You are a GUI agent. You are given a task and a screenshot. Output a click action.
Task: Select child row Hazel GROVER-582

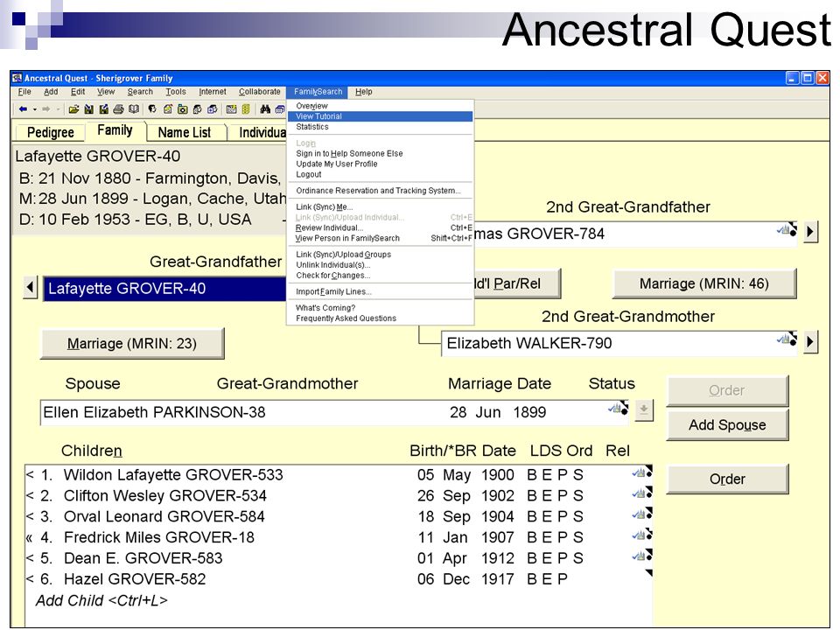(339, 579)
